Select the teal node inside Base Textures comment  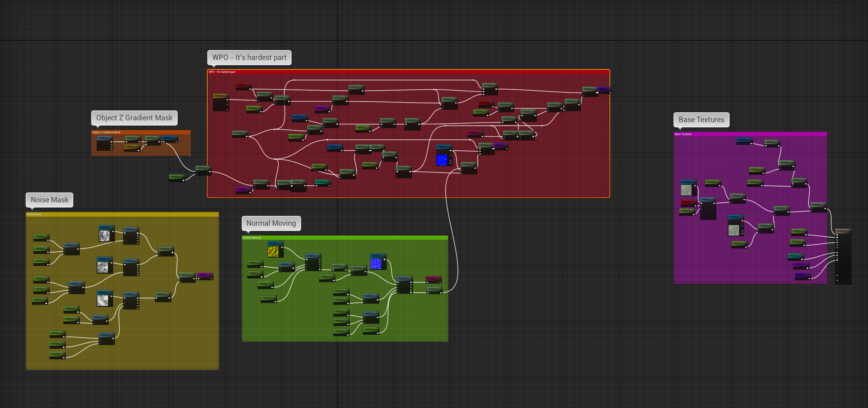[796, 257]
